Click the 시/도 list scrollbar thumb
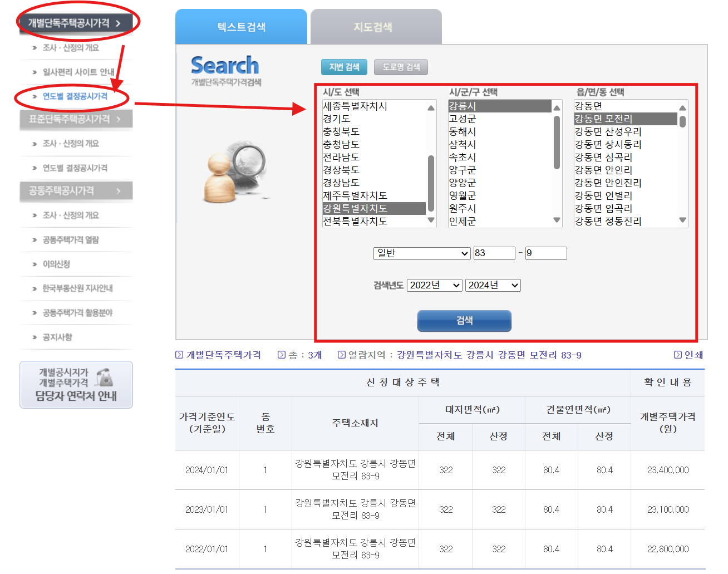The width and height of the screenshot is (728, 574). coord(431,184)
